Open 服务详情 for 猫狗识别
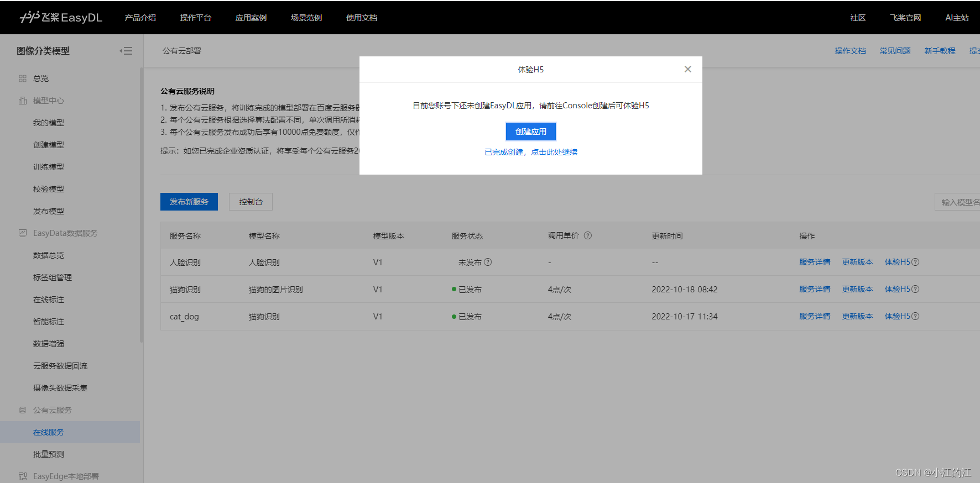 point(815,289)
